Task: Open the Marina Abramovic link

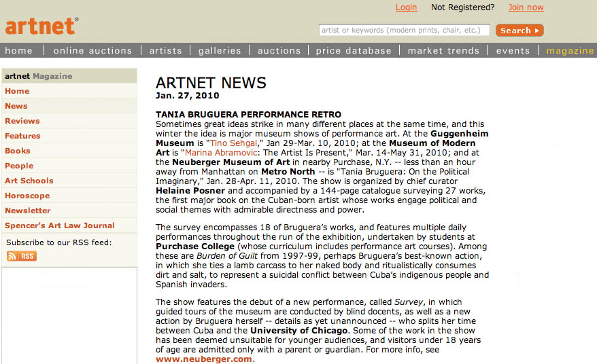Action: (x=227, y=153)
